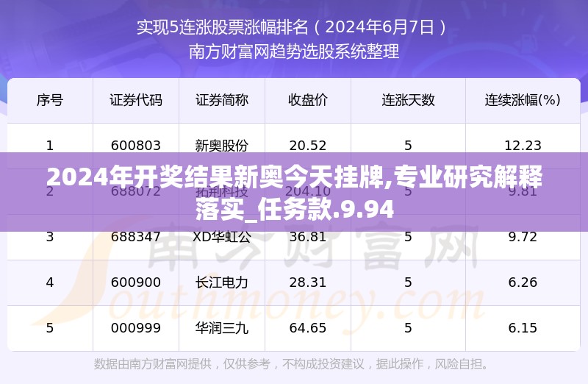Click closing price 28.31

pos(308,282)
